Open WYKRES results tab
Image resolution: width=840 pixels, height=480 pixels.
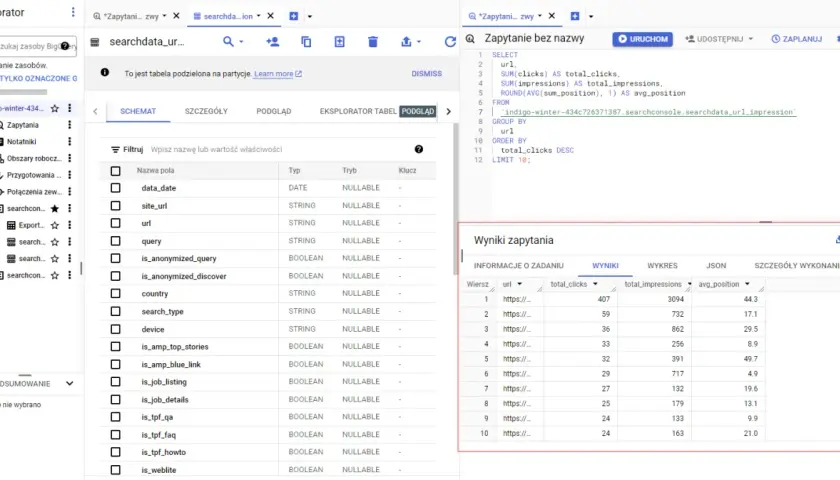coord(662,266)
